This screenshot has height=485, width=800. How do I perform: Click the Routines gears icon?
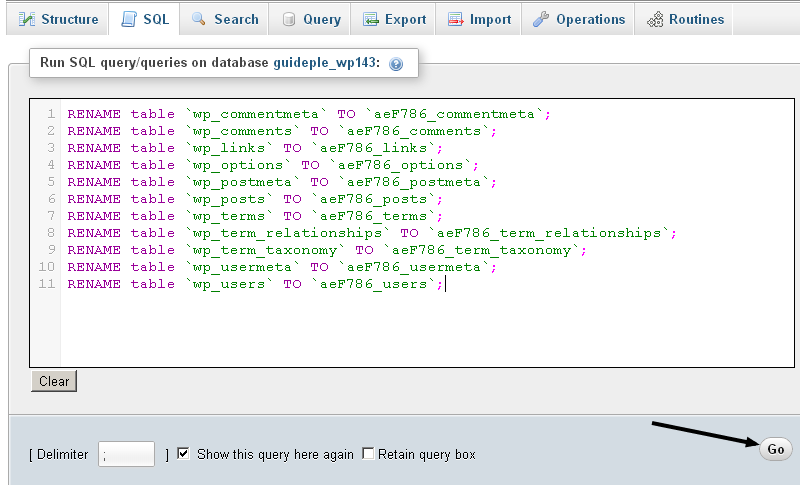coord(655,19)
